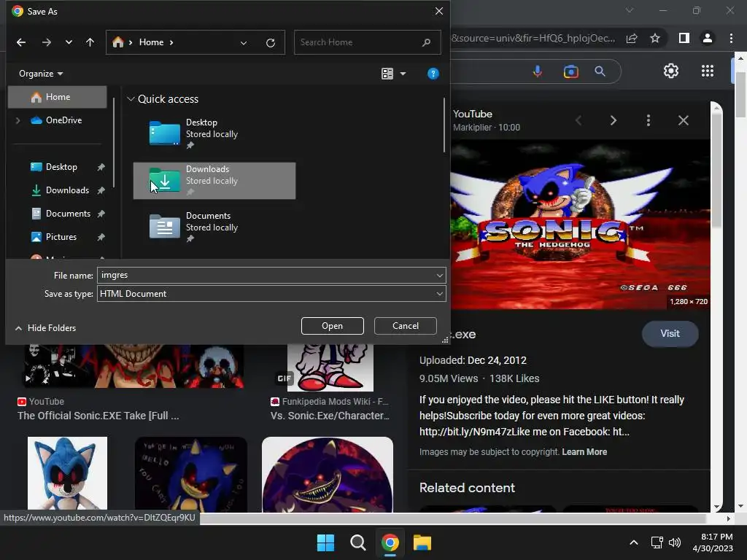Expand address bar previous locations dropdown

pos(244,43)
